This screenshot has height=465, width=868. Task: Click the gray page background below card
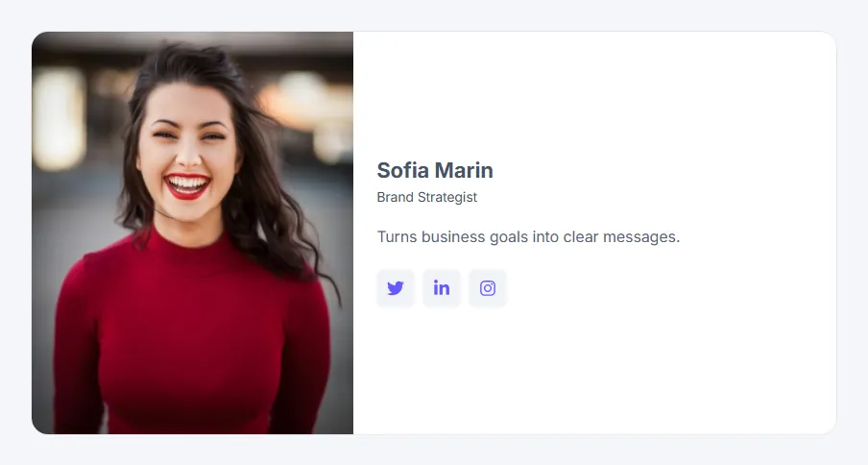[434, 451]
